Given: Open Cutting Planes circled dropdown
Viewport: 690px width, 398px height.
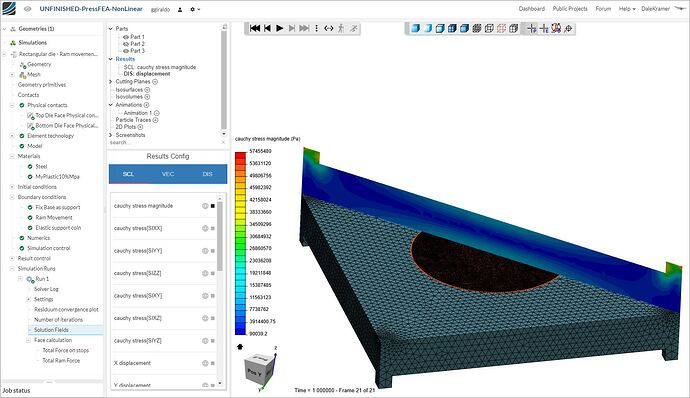Looking at the screenshot, I should pos(155,82).
